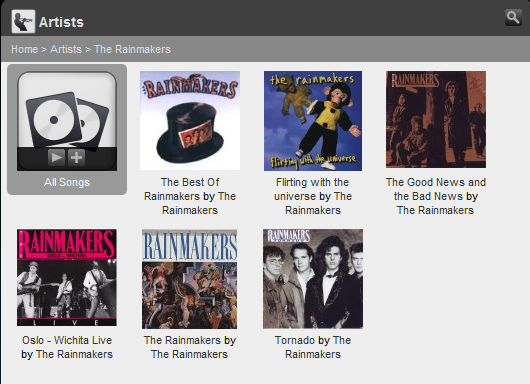Click the Tornado by The Rainmakers title
The height and width of the screenshot is (384, 530).
click(x=313, y=347)
